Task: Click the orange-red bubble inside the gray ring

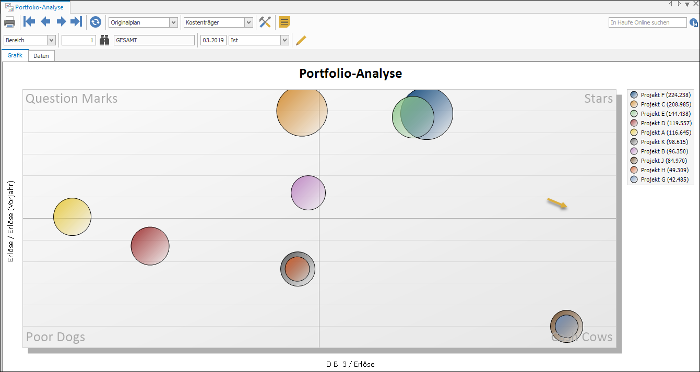Action: point(297,269)
